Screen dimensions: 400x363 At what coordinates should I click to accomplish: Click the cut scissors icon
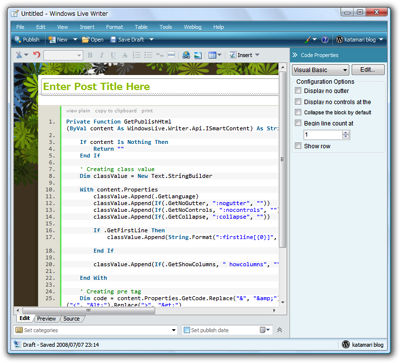(19, 55)
